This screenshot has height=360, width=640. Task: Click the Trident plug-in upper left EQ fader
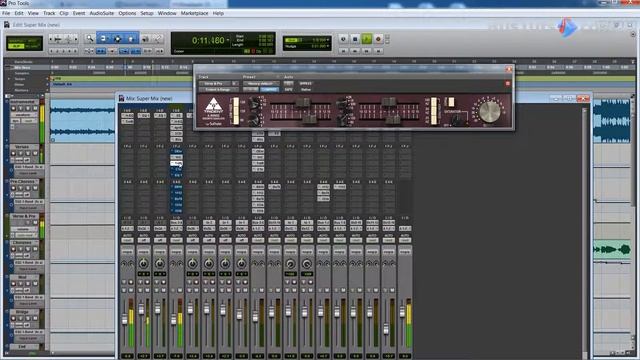(x=303, y=102)
